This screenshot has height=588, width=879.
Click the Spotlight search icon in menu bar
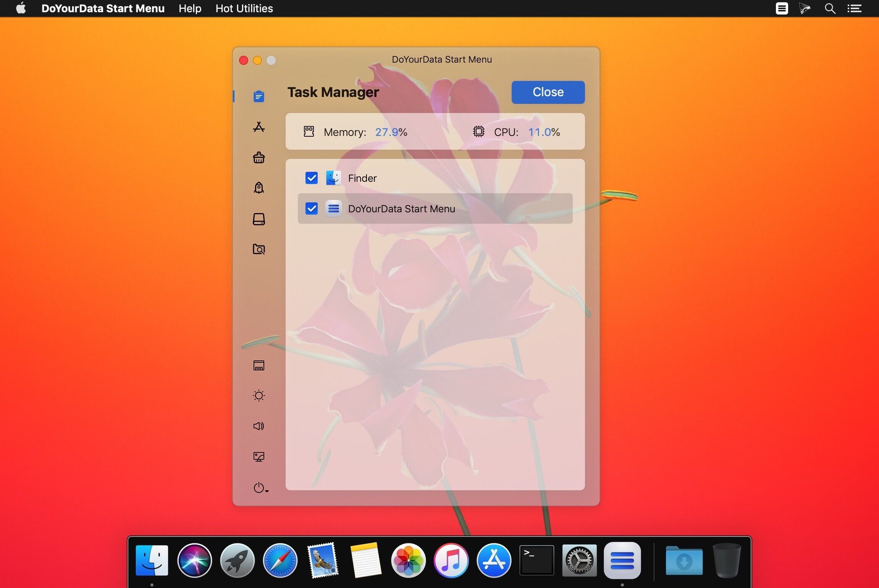(830, 8)
